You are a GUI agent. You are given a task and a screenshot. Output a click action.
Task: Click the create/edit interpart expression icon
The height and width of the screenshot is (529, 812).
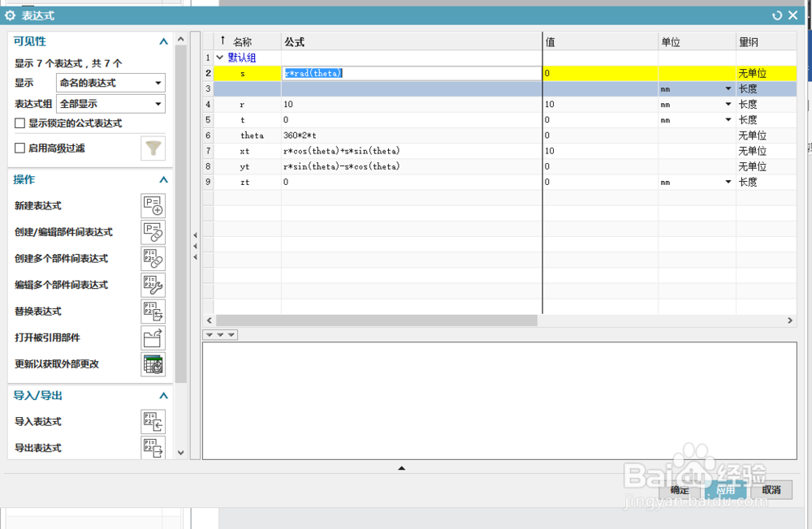[x=153, y=232]
